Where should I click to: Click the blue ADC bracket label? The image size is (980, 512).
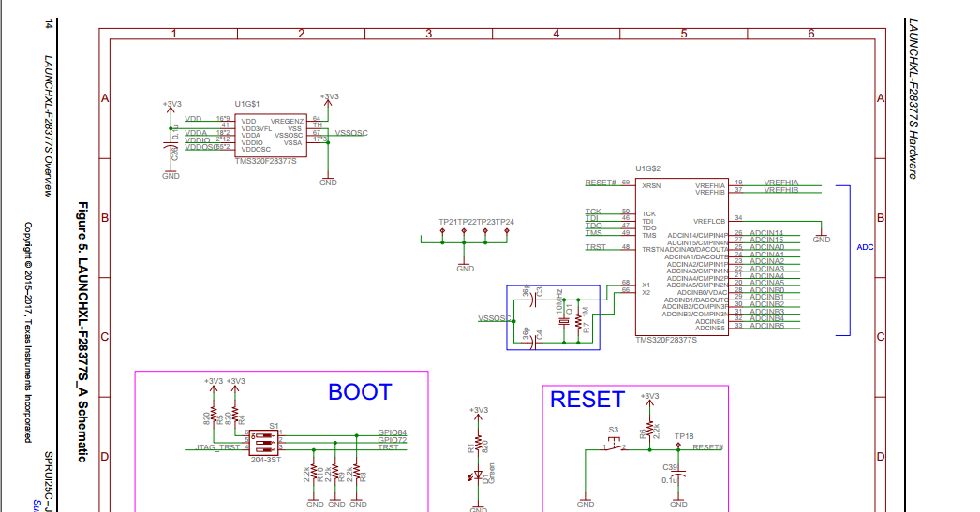[865, 247]
